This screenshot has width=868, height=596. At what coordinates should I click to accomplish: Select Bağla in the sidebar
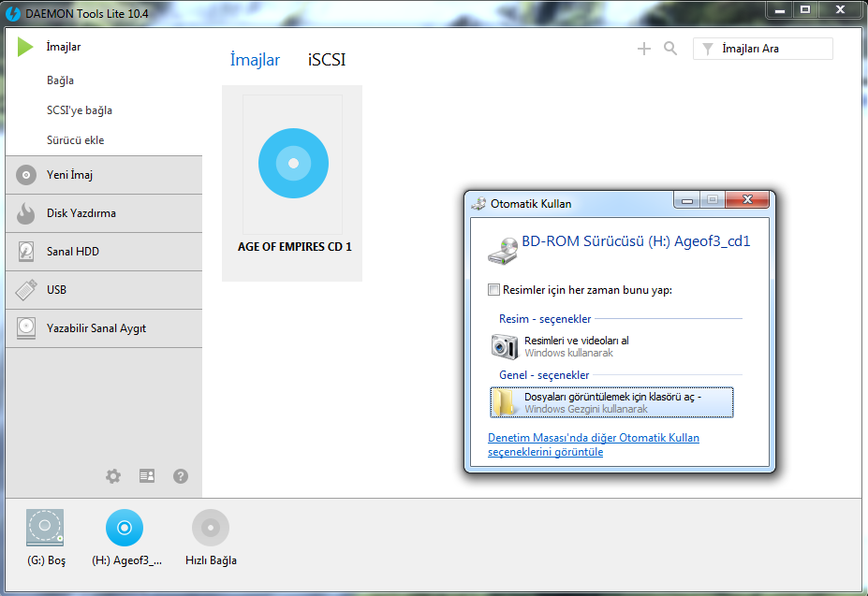tap(60, 80)
